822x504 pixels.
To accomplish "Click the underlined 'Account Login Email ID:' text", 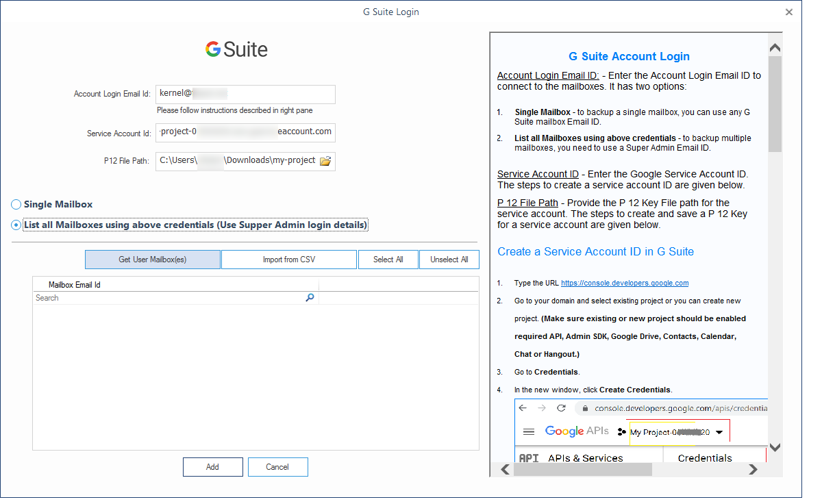I will coord(548,75).
